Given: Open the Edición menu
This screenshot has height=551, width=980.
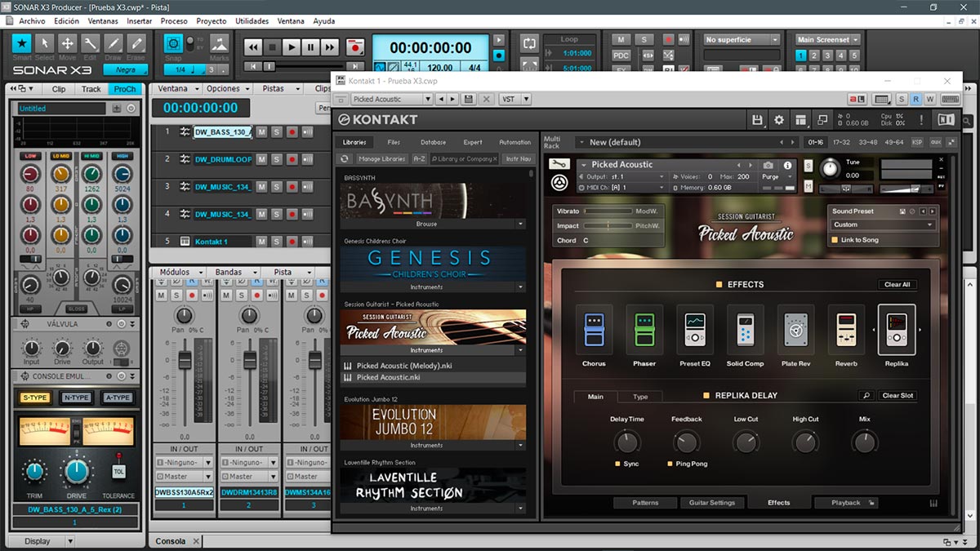Looking at the screenshot, I should (66, 21).
